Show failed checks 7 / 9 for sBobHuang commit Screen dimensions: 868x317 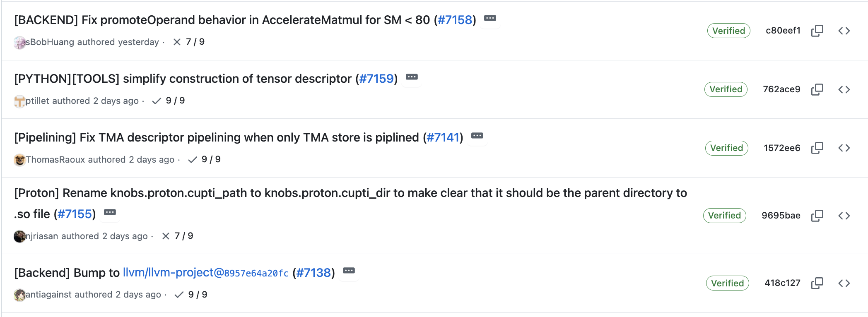pos(189,42)
